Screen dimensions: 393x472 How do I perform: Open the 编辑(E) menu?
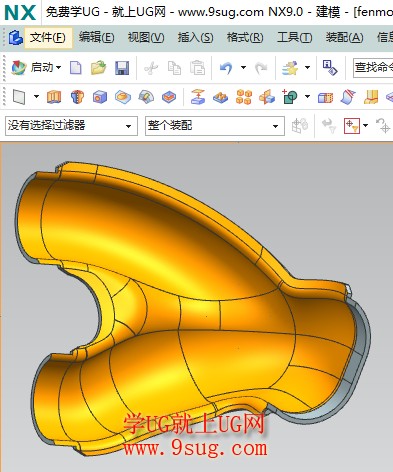97,37
